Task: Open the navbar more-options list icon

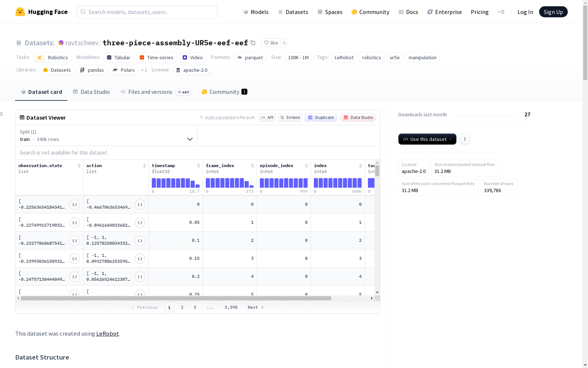Action: (501, 12)
